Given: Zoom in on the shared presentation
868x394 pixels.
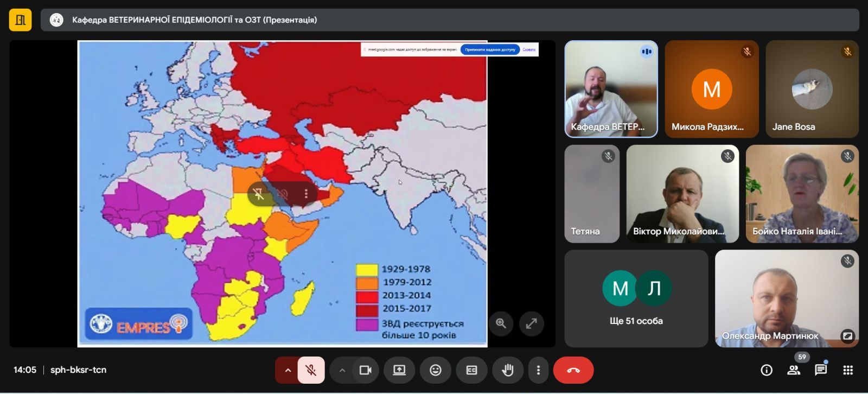Looking at the screenshot, I should (501, 323).
